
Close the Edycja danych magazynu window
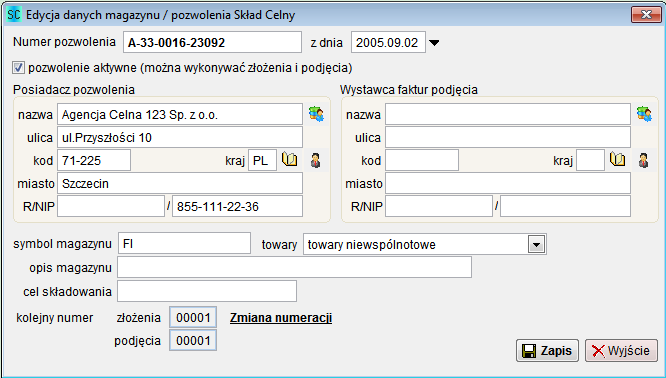pos(646,15)
